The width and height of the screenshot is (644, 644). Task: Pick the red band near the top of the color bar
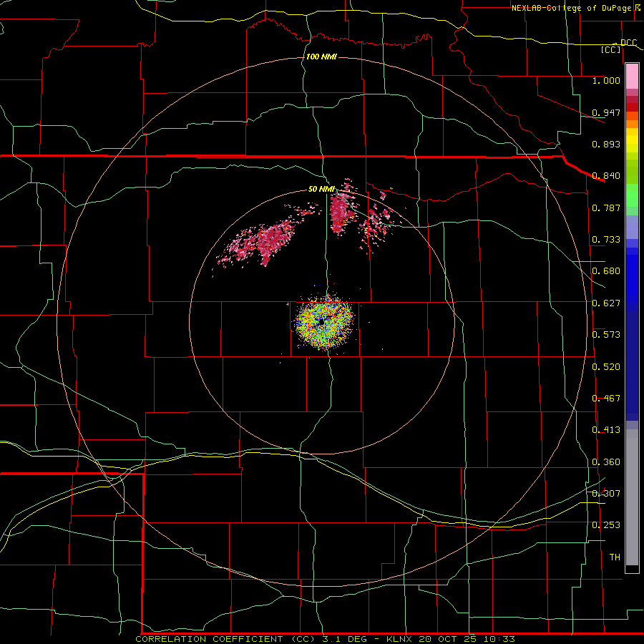coord(632,107)
